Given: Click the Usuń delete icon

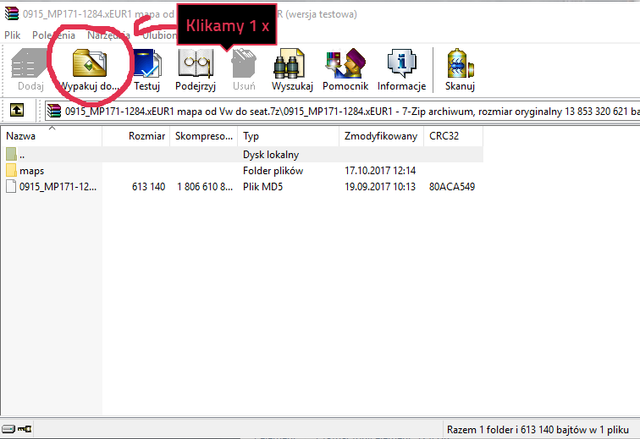Looking at the screenshot, I should click(244, 63).
